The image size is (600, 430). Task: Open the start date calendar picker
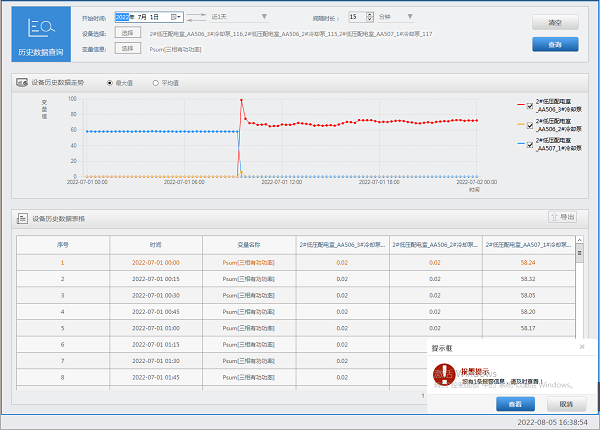click(176, 17)
